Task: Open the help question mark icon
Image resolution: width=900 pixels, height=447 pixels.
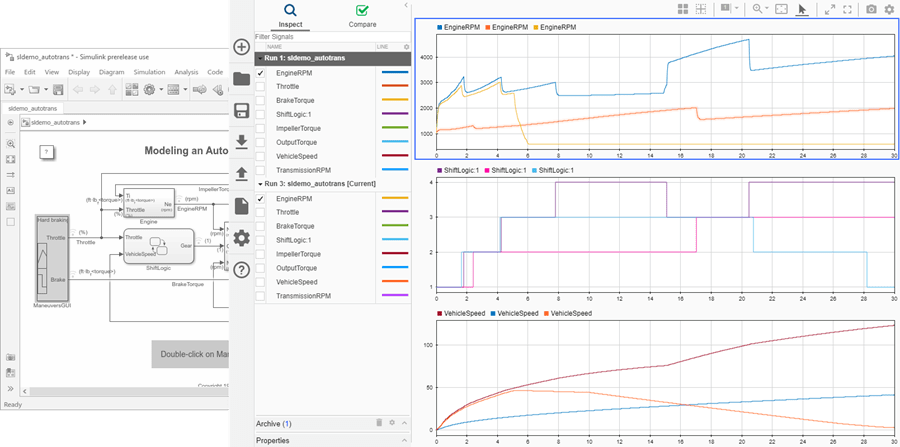Action: [241, 269]
